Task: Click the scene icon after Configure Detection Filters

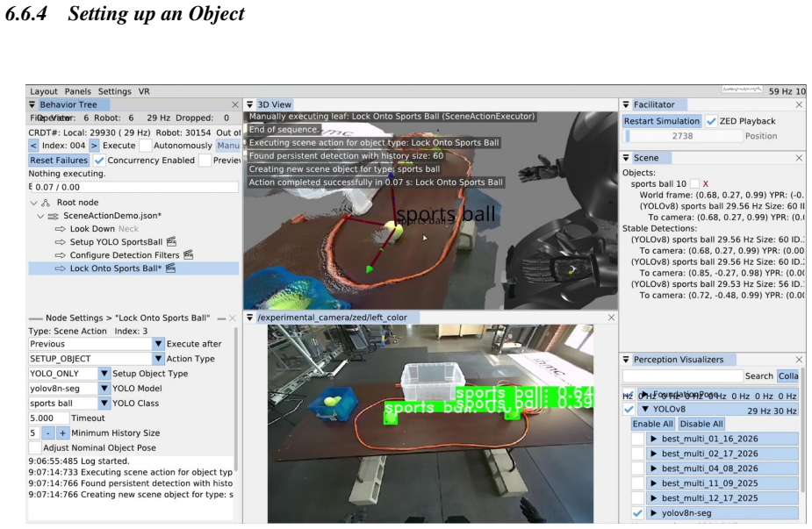Action: (x=189, y=254)
